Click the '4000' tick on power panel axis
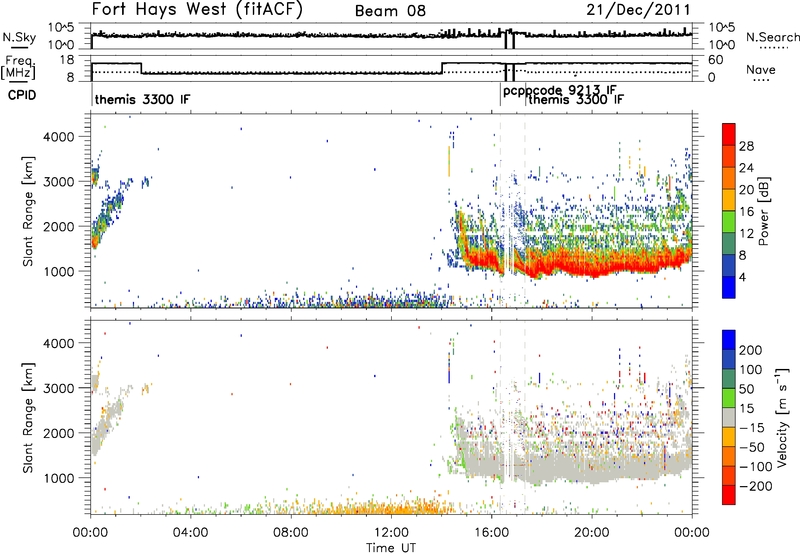This screenshot has width=800, height=554. (58, 137)
